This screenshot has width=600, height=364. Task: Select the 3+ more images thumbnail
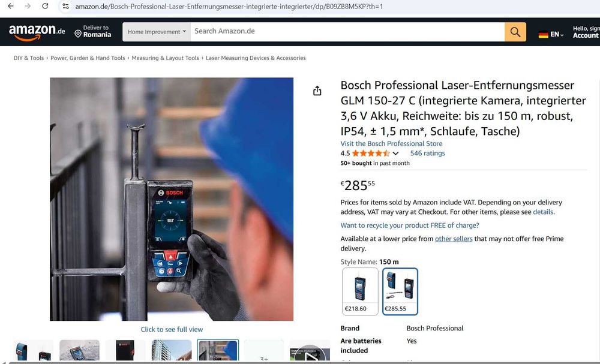tap(264, 351)
